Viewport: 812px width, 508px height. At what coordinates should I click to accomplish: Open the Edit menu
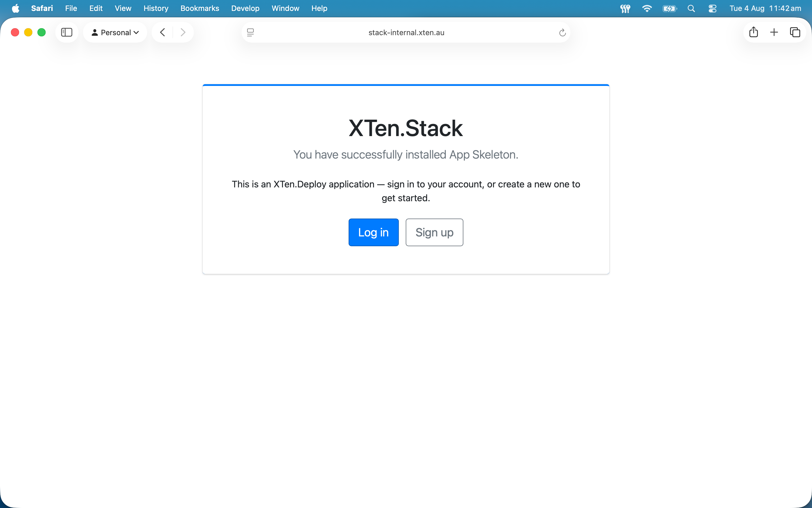pyautogui.click(x=96, y=8)
